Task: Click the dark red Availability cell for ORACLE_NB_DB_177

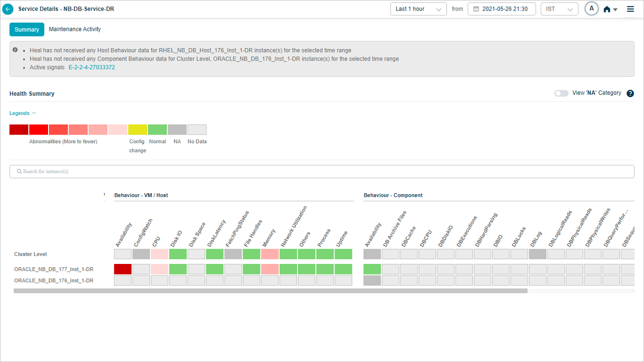Action: (x=123, y=269)
